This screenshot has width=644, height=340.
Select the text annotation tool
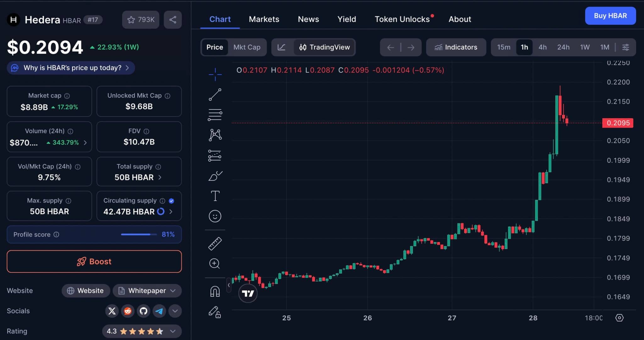(x=215, y=196)
